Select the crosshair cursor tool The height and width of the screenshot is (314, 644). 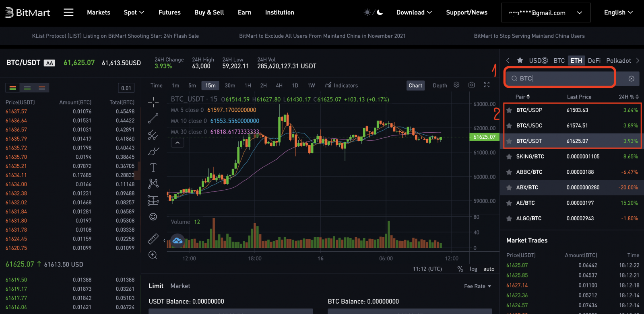[153, 102]
